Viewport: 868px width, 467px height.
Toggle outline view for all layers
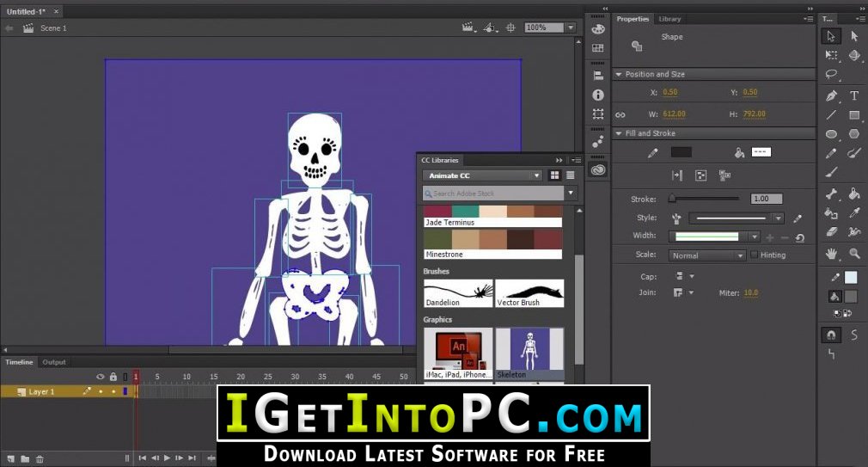[x=125, y=377]
